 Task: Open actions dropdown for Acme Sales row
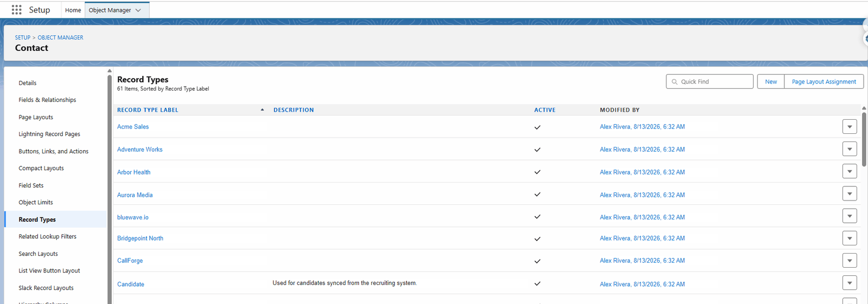pos(850,127)
